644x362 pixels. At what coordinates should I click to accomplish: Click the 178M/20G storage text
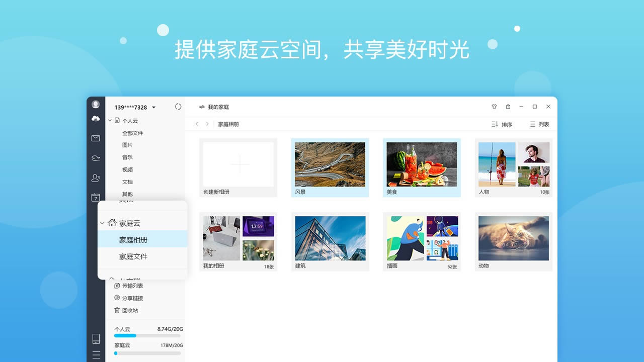point(172,345)
